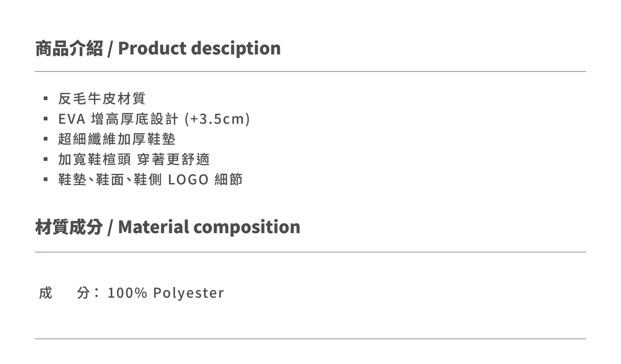Click the "加寬鞋楦頭 穿著更舒適" line
The height and width of the screenshot is (364, 621).
[x=134, y=159]
